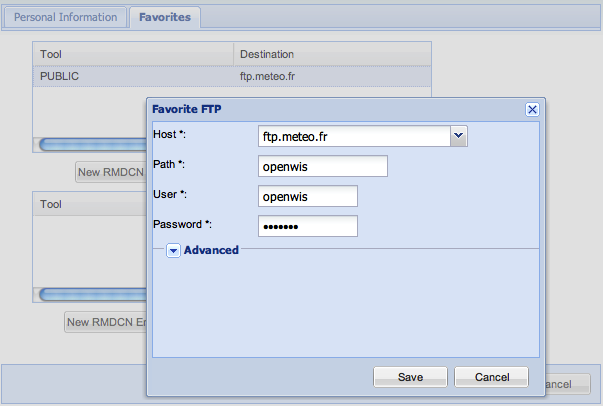Expand the Advanced section toggle
603x406 pixels.
[173, 251]
